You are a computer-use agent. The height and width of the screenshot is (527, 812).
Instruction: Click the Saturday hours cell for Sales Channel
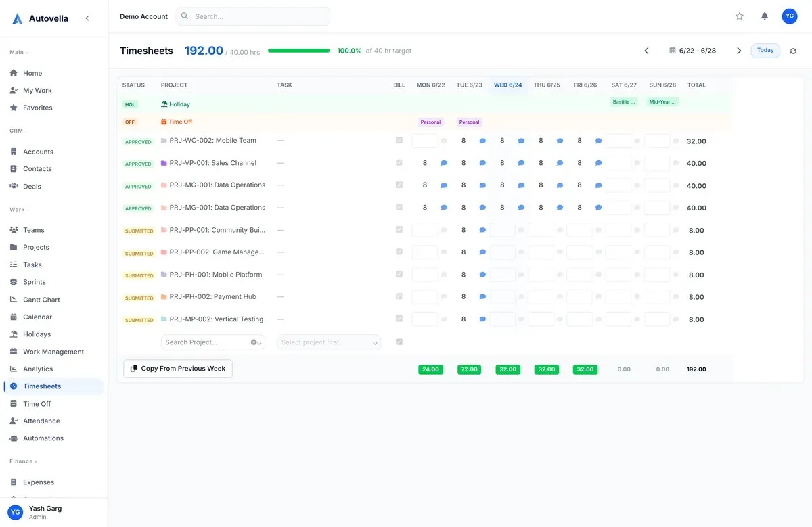click(618, 163)
